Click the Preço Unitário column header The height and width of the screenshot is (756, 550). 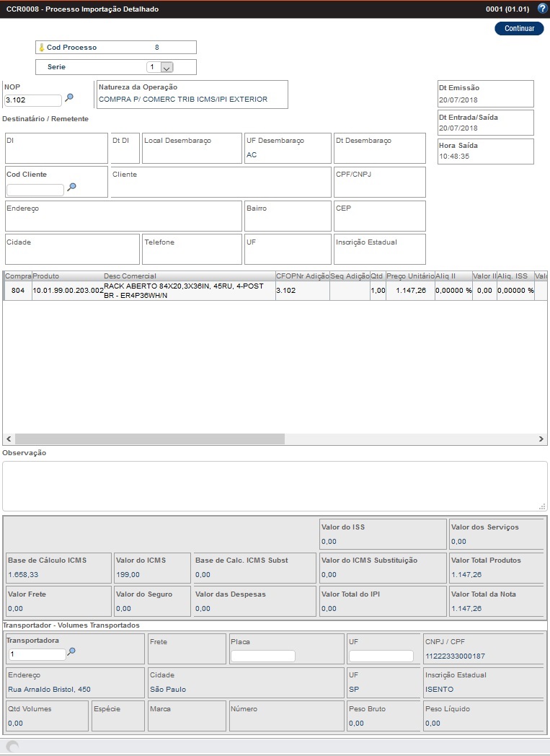click(409, 276)
